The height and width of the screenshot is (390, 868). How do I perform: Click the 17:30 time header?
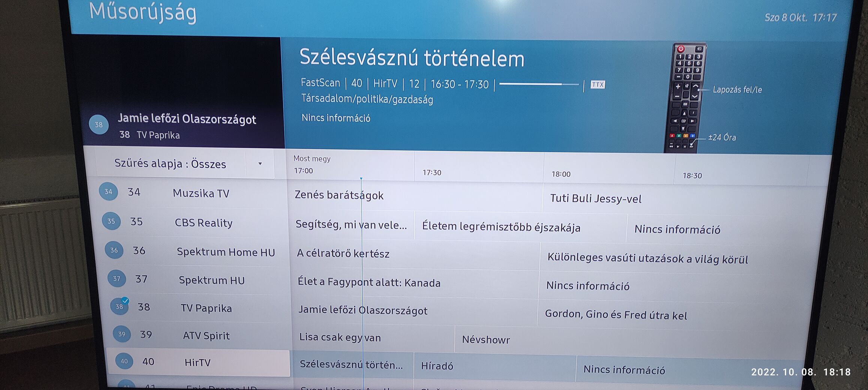pos(432,173)
